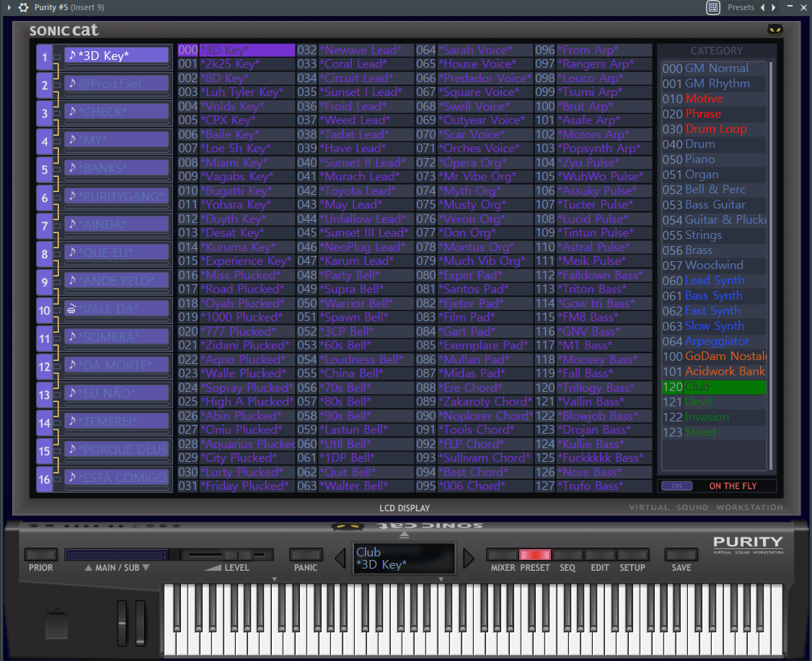Select preset 115 *FM8 Bass*
This screenshot has width=812, height=661.
(x=593, y=317)
